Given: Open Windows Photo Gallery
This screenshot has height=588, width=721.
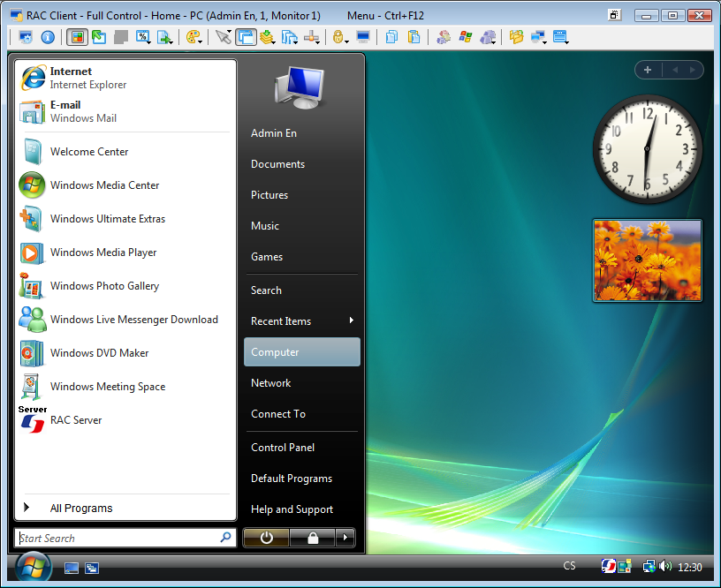Looking at the screenshot, I should coord(104,286).
